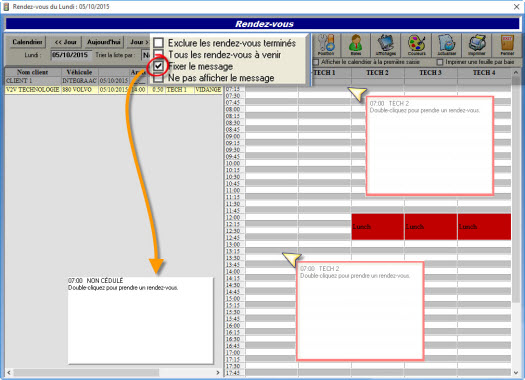This screenshot has width=525, height=380.
Task: Enable Exclure les rendez-vous terminés checkbox
Action: 158,43
